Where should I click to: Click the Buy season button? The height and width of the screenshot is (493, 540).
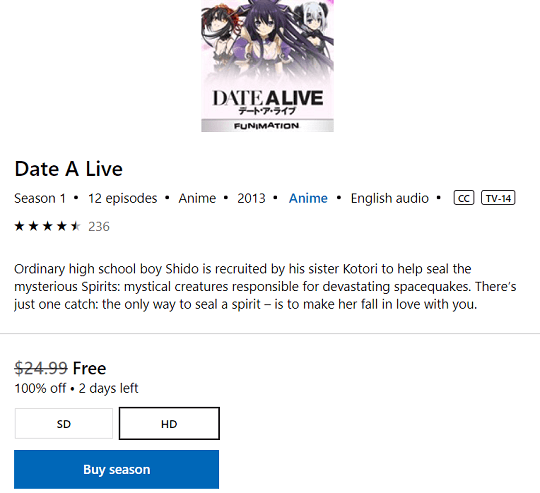pyautogui.click(x=116, y=469)
